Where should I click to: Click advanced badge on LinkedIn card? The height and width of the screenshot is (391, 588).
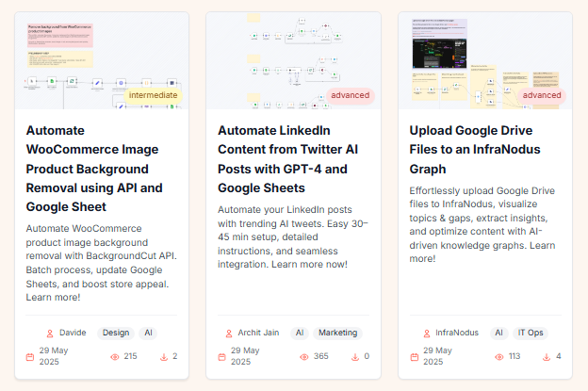click(x=351, y=95)
